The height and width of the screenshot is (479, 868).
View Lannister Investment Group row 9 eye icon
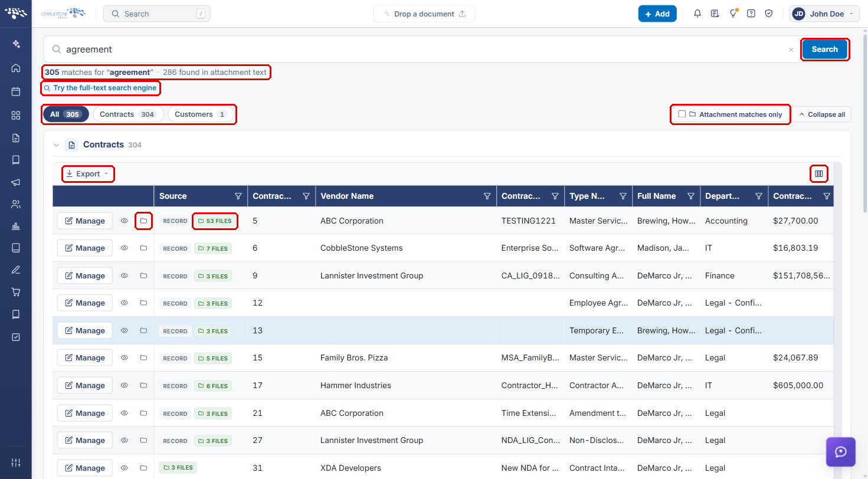[x=125, y=275]
